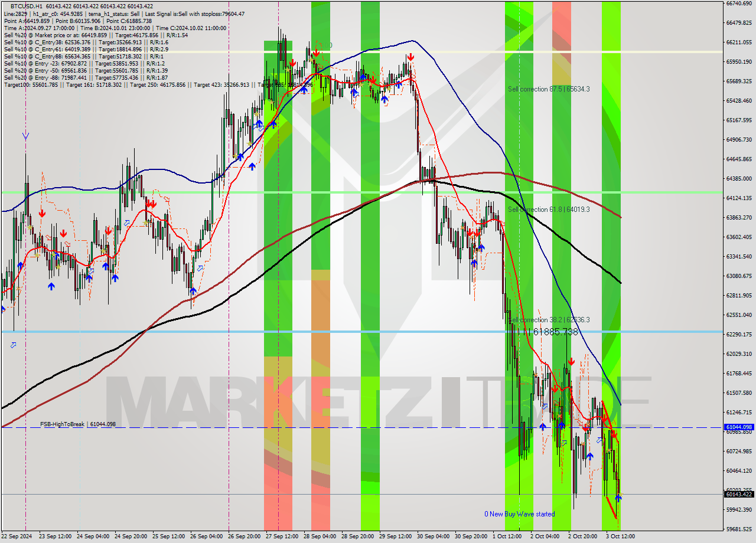Click the 61768.445 price axis label

coord(739,373)
